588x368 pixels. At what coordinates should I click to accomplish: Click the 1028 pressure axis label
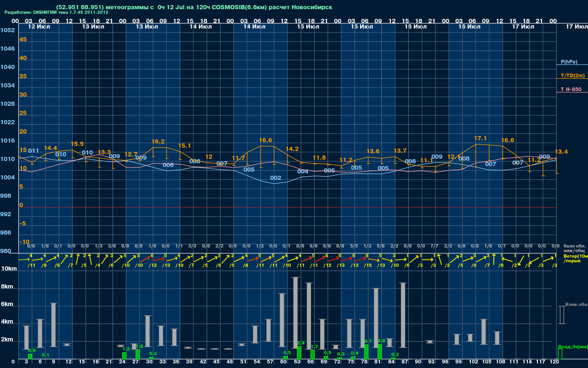(x=7, y=104)
